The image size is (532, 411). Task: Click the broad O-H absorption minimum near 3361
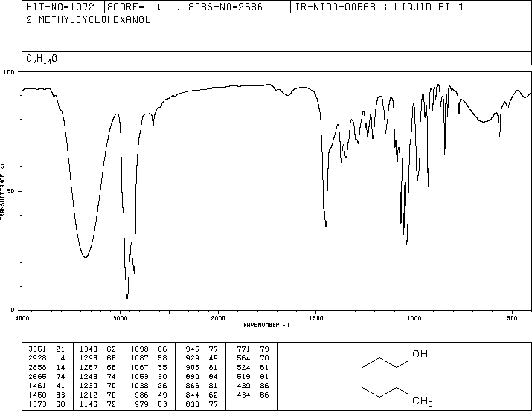pos(86,257)
